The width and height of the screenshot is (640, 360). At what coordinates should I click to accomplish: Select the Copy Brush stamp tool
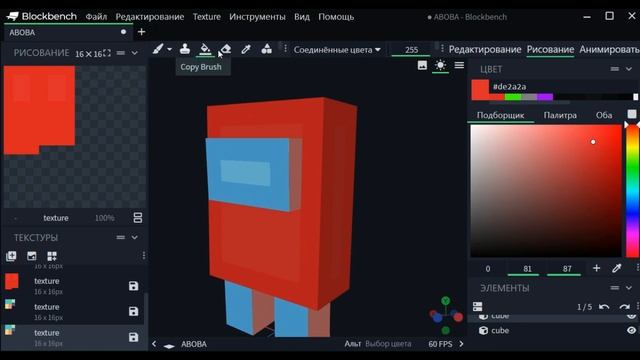185,49
